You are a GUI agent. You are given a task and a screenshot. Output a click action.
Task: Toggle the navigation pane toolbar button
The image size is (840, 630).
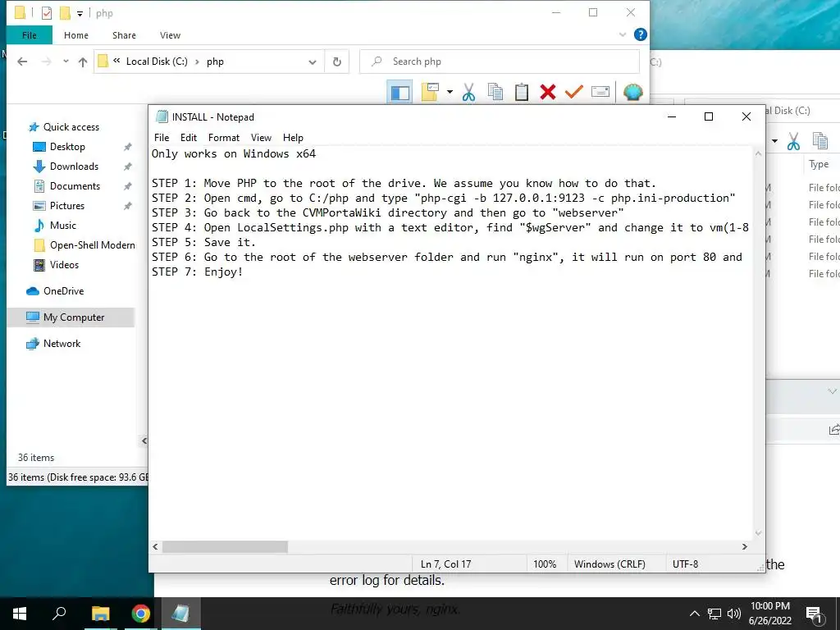[x=399, y=92]
